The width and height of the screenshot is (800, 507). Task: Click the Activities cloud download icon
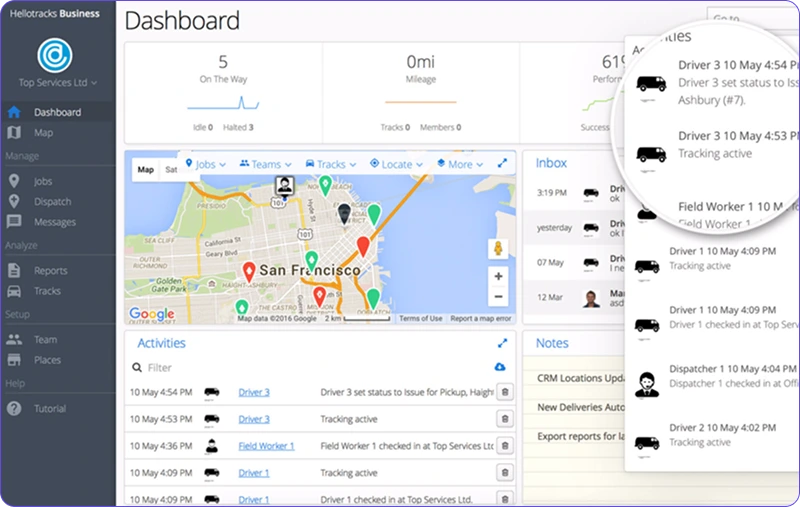[x=500, y=367]
